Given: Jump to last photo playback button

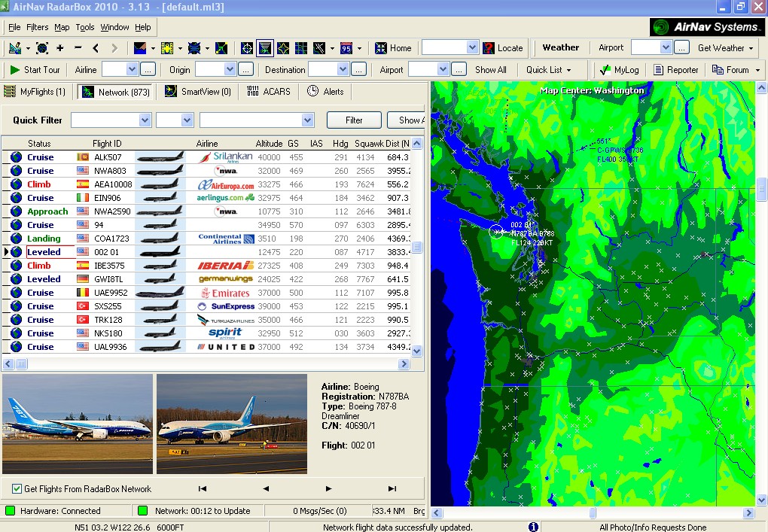Looking at the screenshot, I should [392, 488].
